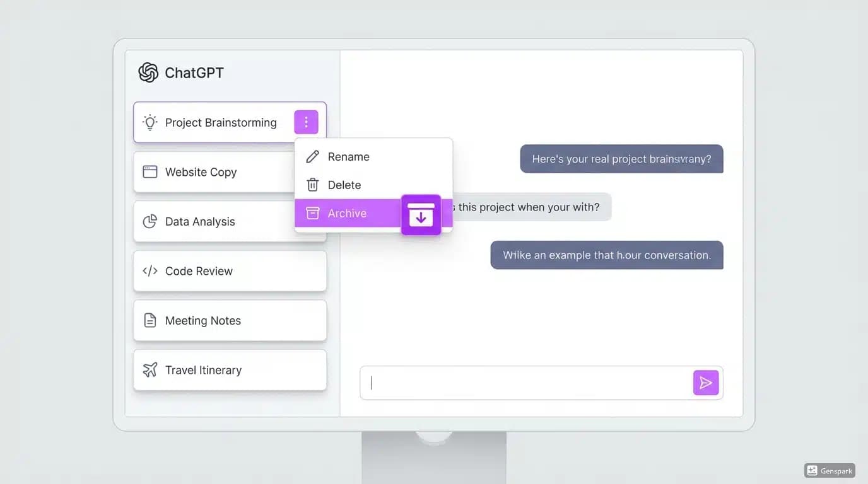Click the purple archive download icon
Viewport: 868px width, 484px height.
click(x=421, y=215)
